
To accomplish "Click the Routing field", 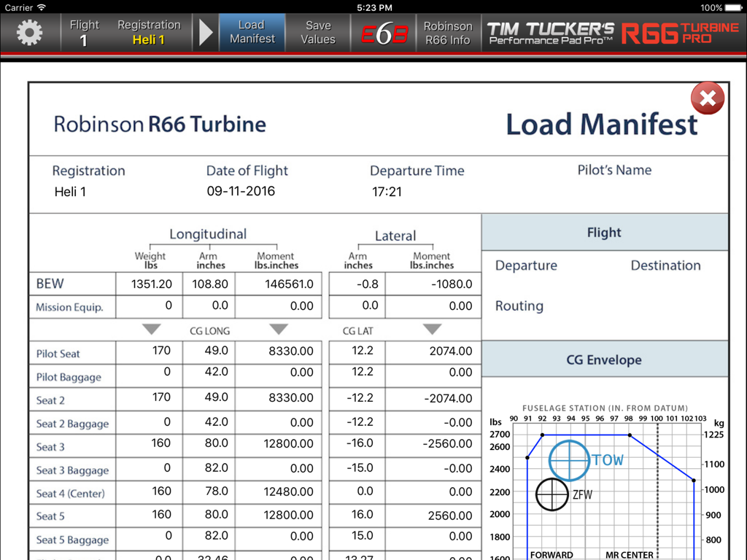I will (519, 306).
